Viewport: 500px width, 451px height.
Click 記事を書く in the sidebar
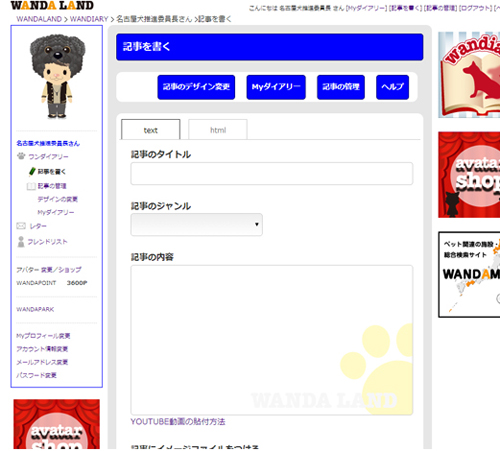(x=52, y=172)
